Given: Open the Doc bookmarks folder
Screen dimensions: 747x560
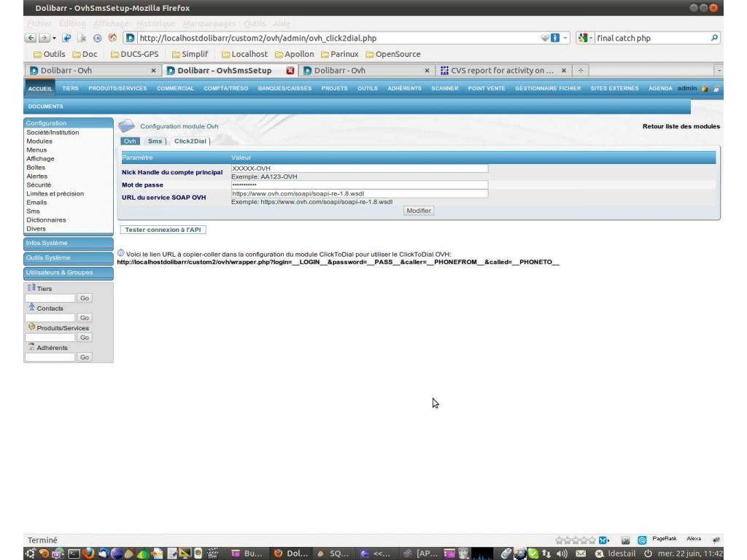Looking at the screenshot, I should tap(85, 54).
